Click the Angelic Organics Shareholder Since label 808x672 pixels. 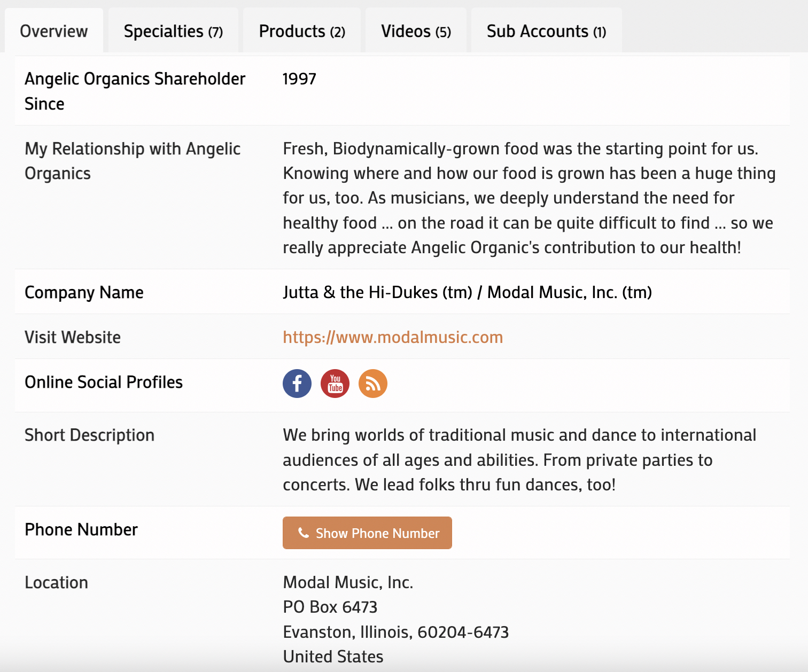click(135, 91)
